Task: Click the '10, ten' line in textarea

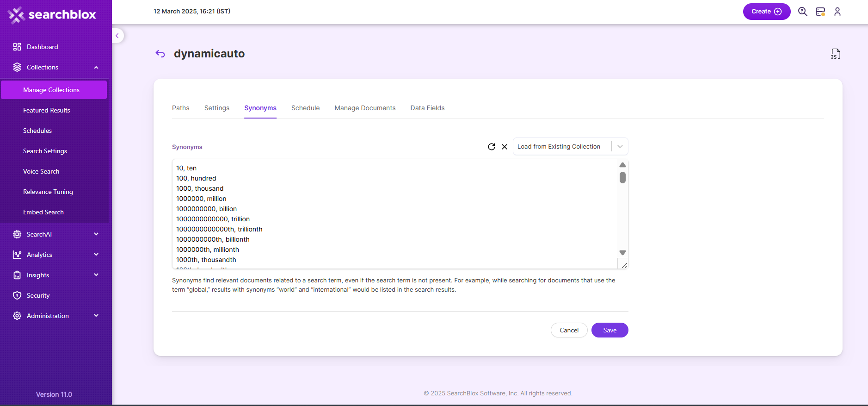Action: tap(186, 168)
